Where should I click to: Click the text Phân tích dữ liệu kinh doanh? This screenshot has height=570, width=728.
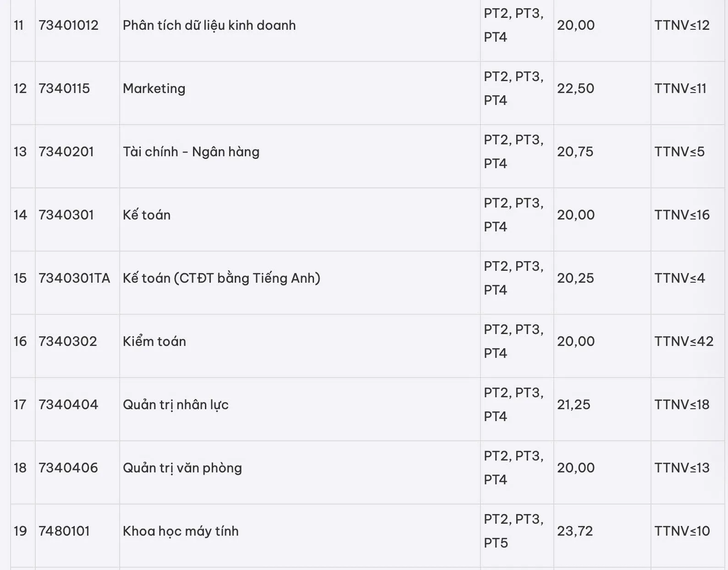pyautogui.click(x=209, y=25)
